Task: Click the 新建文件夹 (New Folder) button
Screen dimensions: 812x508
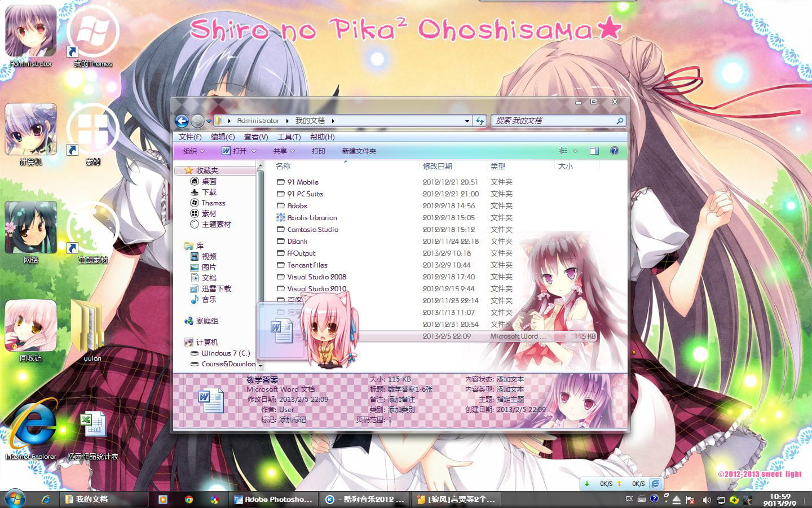Action: (359, 151)
